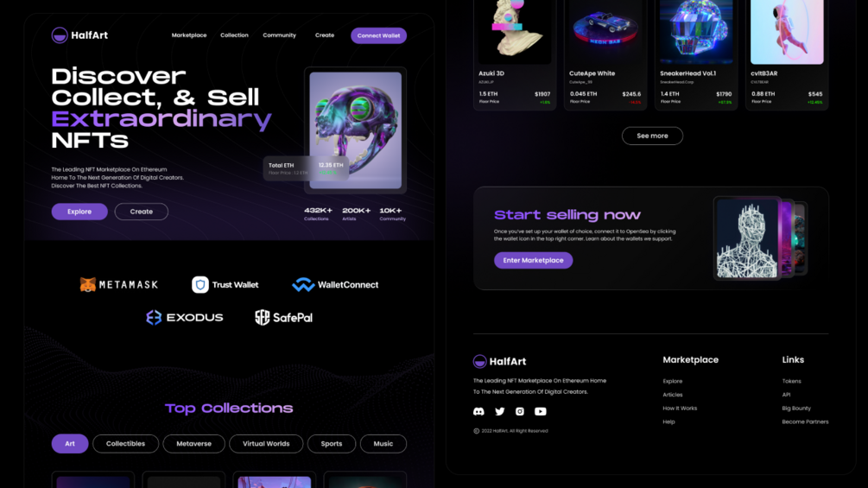Open the Community nav menu item

[280, 35]
